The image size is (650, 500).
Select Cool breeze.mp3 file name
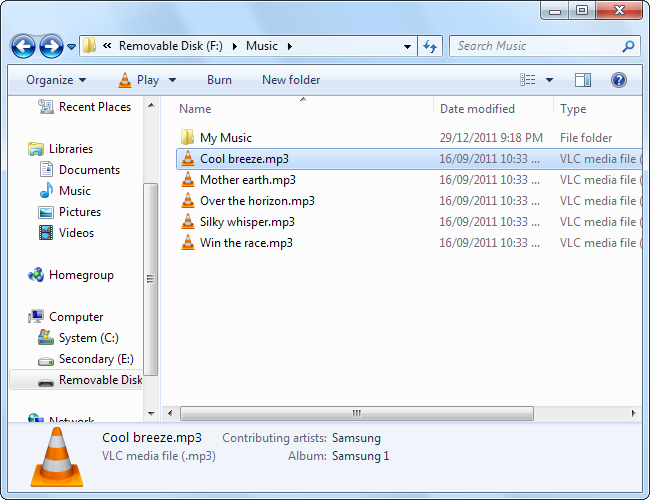point(244,159)
